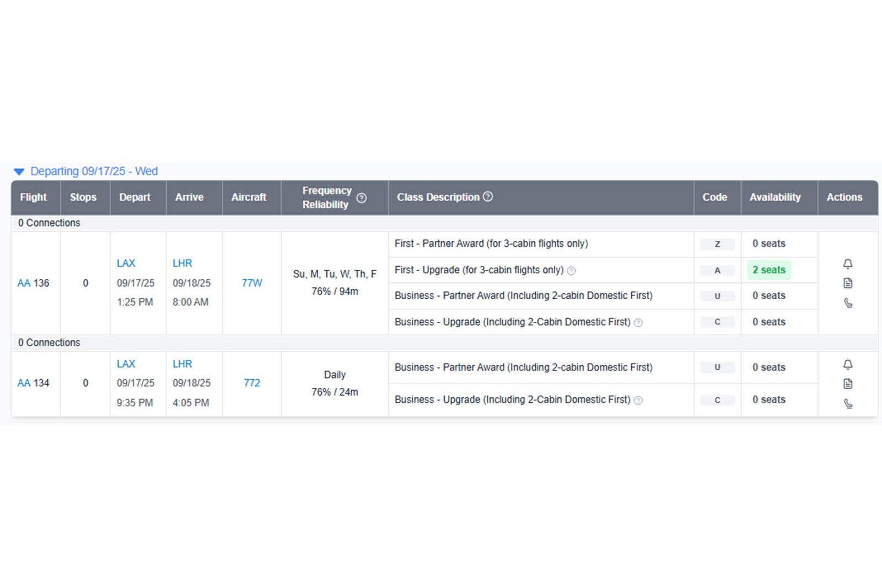Open help icon for AA 134 Business Upgrade

coord(638,401)
